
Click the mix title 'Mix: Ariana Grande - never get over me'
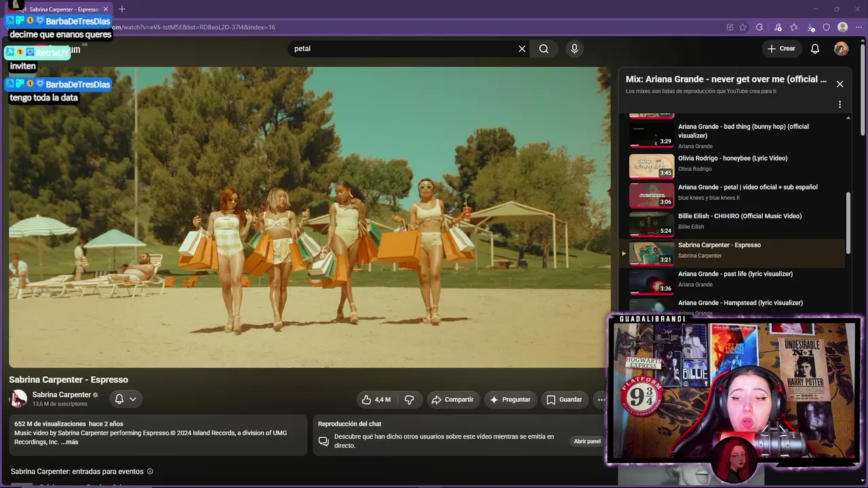tap(726, 79)
